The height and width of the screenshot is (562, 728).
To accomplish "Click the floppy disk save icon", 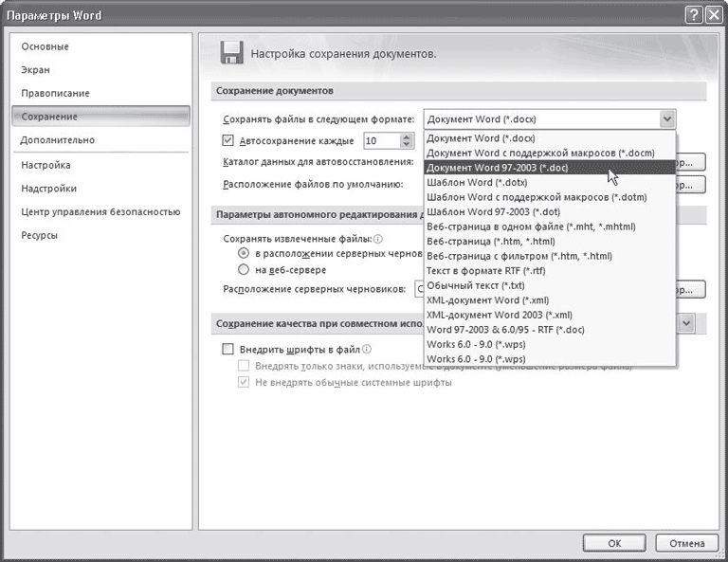I will click(x=231, y=52).
